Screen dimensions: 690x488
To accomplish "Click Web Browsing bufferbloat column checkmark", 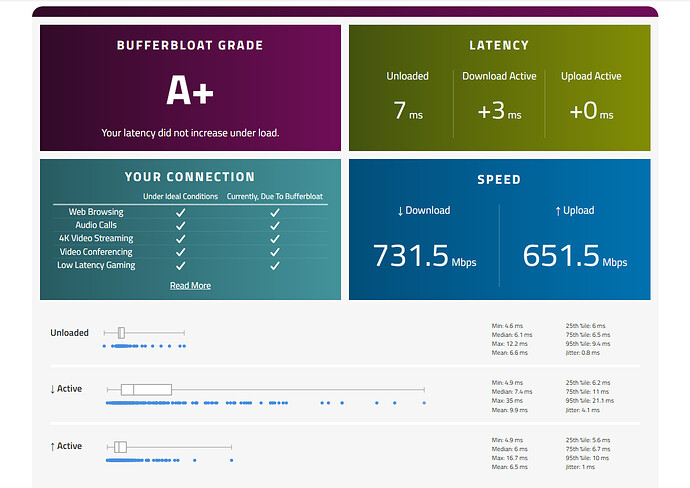I will (x=274, y=212).
